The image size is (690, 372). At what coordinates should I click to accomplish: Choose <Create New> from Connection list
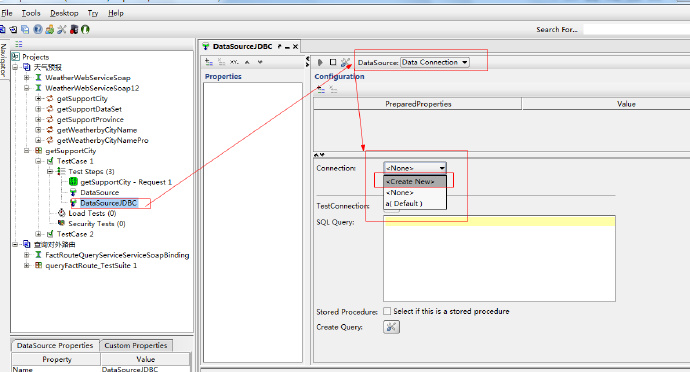pos(415,181)
